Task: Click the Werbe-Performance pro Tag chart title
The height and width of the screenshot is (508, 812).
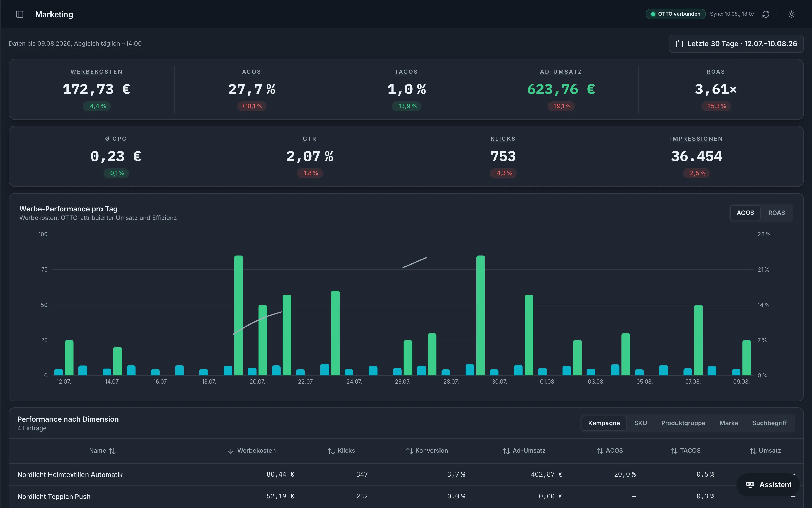Action: pyautogui.click(x=69, y=209)
